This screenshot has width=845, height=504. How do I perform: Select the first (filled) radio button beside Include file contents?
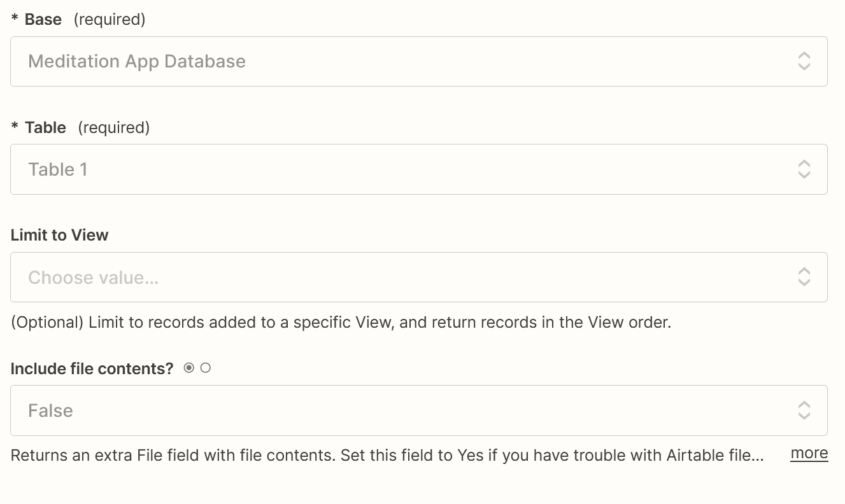pyautogui.click(x=188, y=368)
